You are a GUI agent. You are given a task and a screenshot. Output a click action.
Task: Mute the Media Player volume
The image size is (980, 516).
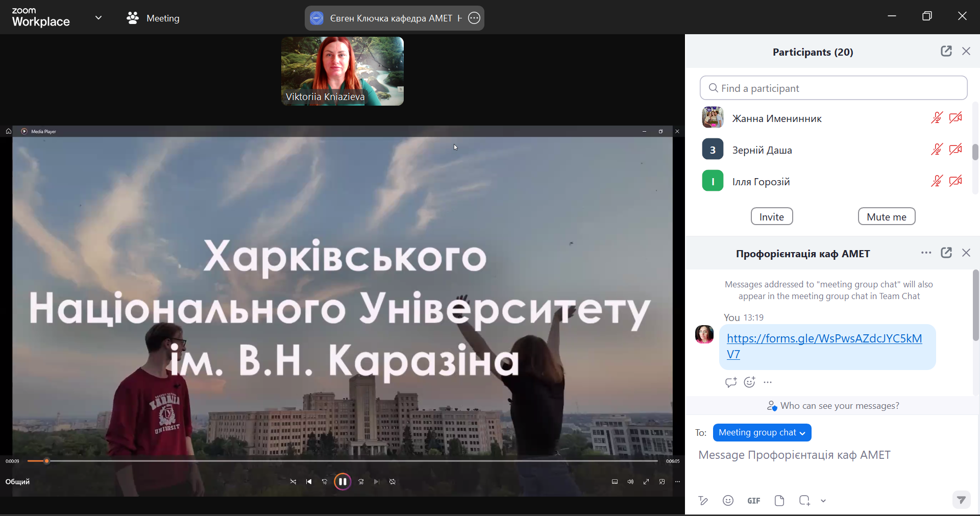point(630,482)
